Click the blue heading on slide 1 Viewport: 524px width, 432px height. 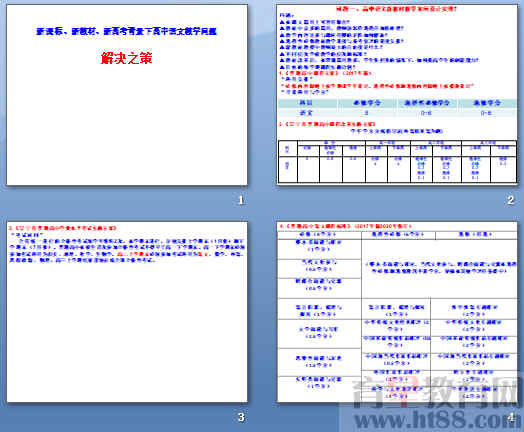click(127, 32)
